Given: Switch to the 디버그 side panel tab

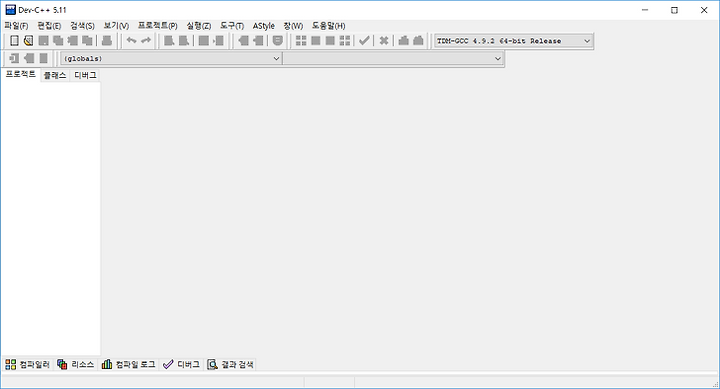Looking at the screenshot, I should coord(85,75).
